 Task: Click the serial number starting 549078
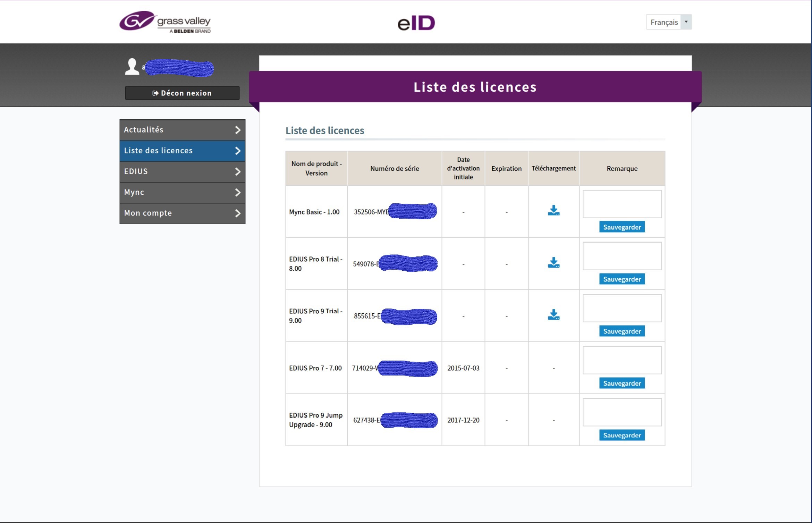[395, 264]
